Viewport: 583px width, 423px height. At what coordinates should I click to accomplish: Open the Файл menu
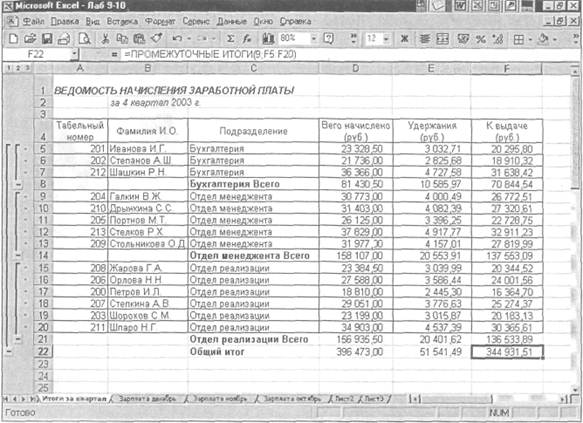33,22
